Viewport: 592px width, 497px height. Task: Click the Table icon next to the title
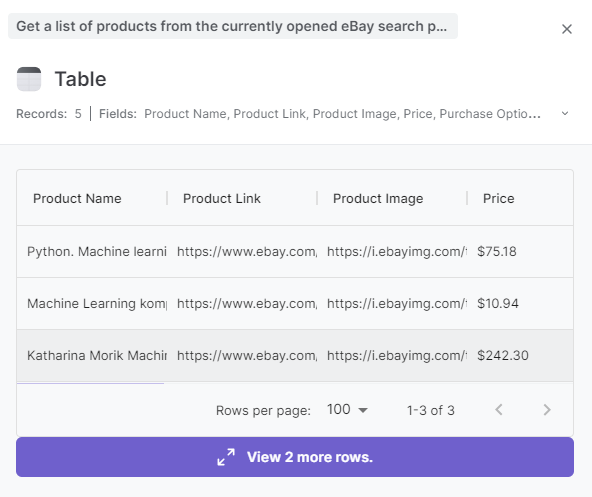tap(29, 79)
